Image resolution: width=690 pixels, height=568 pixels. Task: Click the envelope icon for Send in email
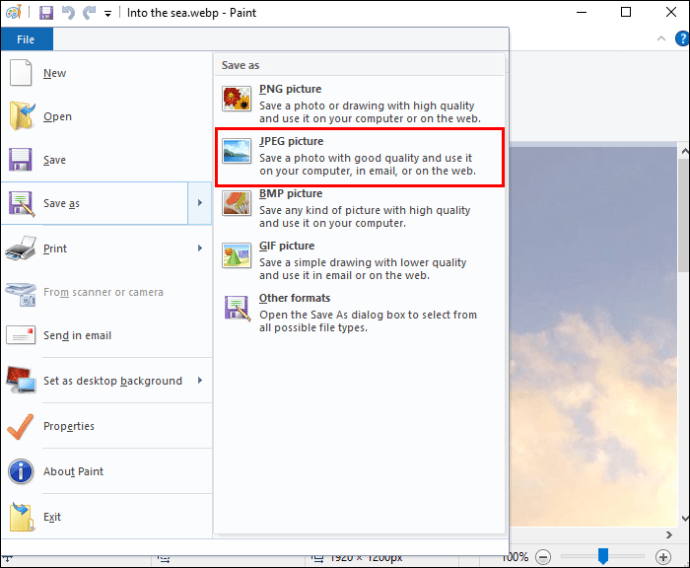point(21,335)
